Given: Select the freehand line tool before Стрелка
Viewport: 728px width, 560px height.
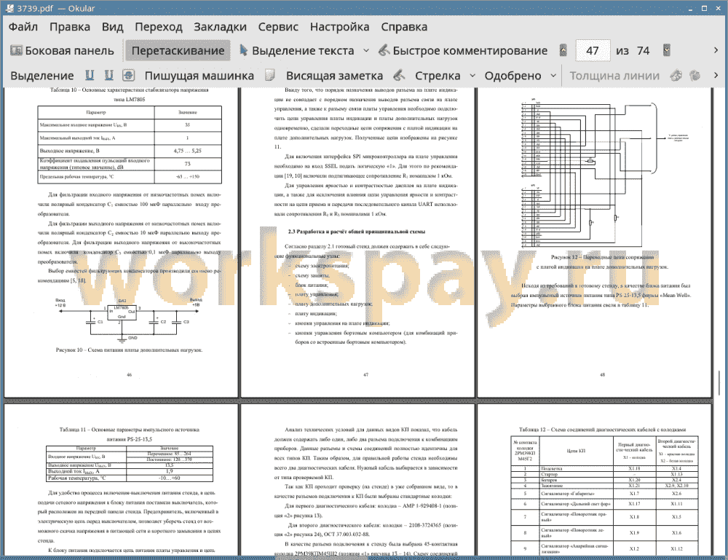Looking at the screenshot, I should pyautogui.click(x=399, y=75).
